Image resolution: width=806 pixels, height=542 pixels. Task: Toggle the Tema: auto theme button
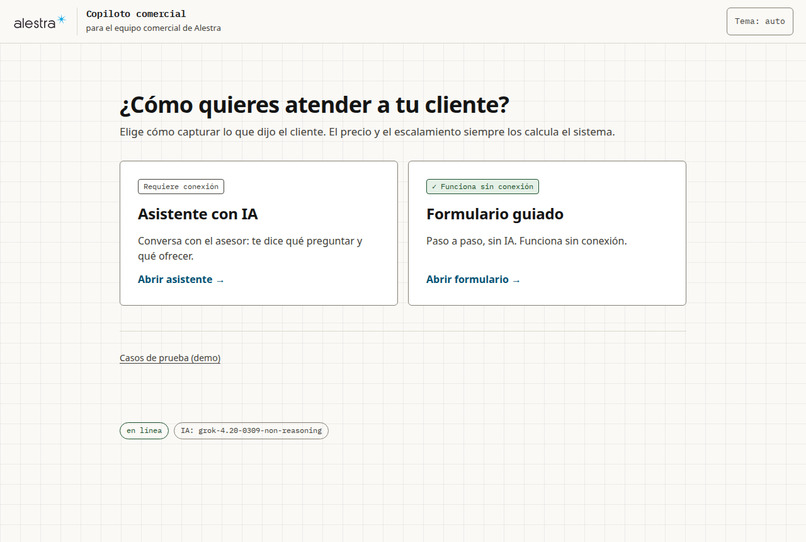click(x=759, y=21)
